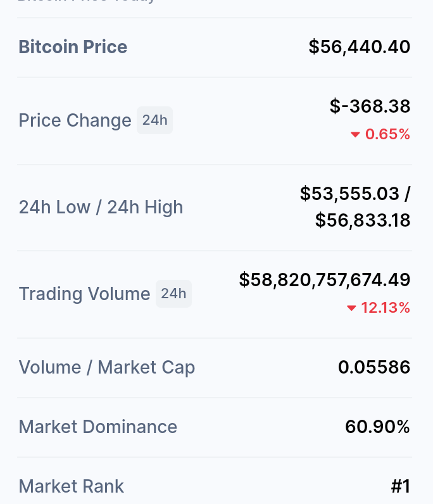Select the 24h badge next to Trading Volume
Screen dimensions: 433x504
pos(173,293)
